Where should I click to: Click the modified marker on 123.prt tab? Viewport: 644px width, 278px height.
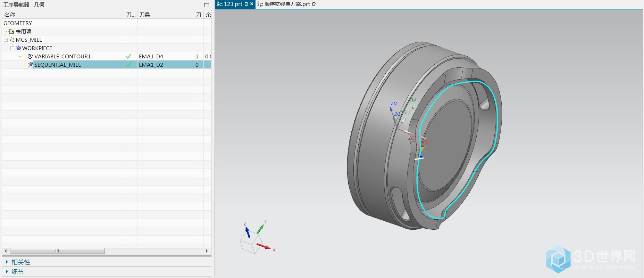pos(246,4)
